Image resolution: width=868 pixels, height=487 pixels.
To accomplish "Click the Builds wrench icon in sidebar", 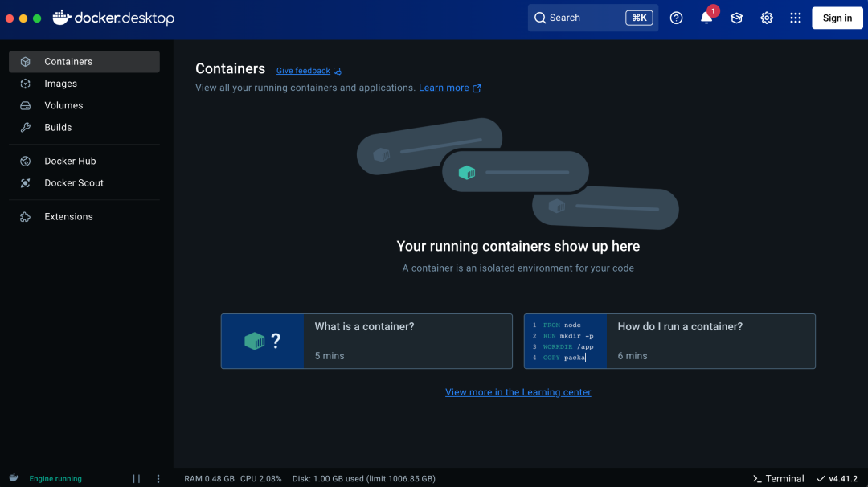I will [x=26, y=127].
